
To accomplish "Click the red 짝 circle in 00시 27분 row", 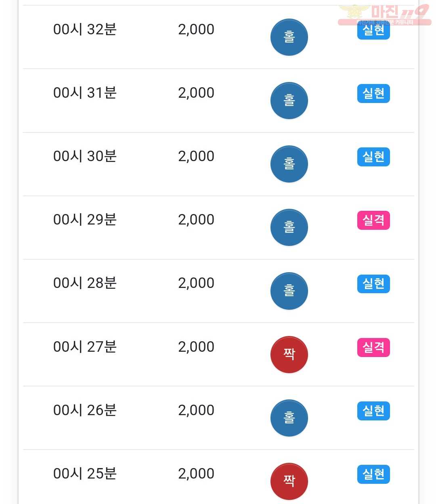I will [289, 355].
